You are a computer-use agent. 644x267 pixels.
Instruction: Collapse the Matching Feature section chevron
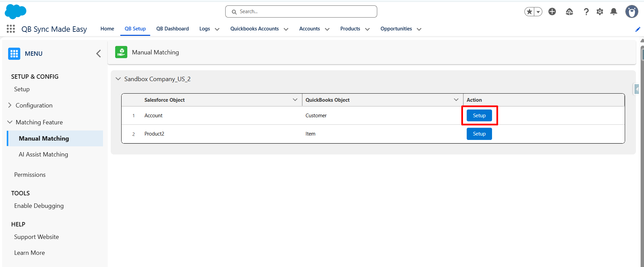pyautogui.click(x=10, y=122)
